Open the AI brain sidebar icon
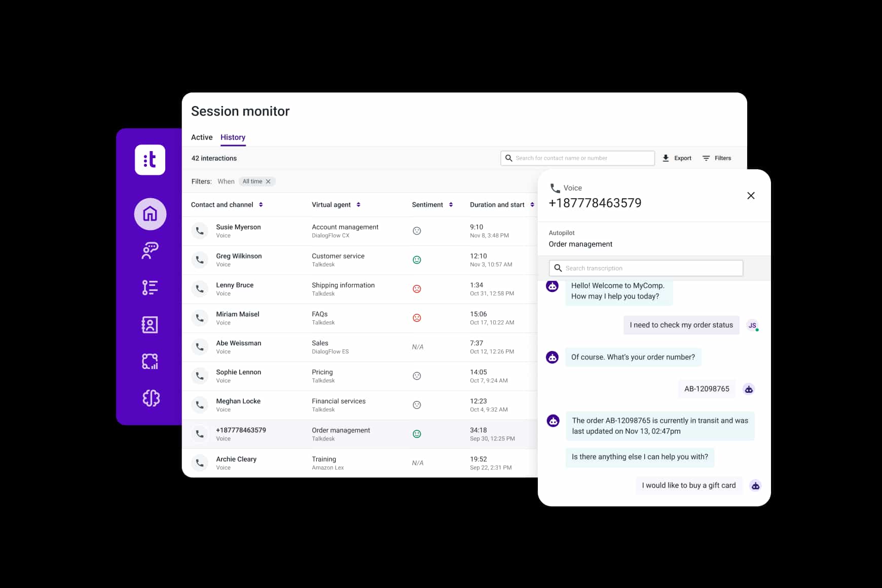882x588 pixels. pyautogui.click(x=151, y=398)
